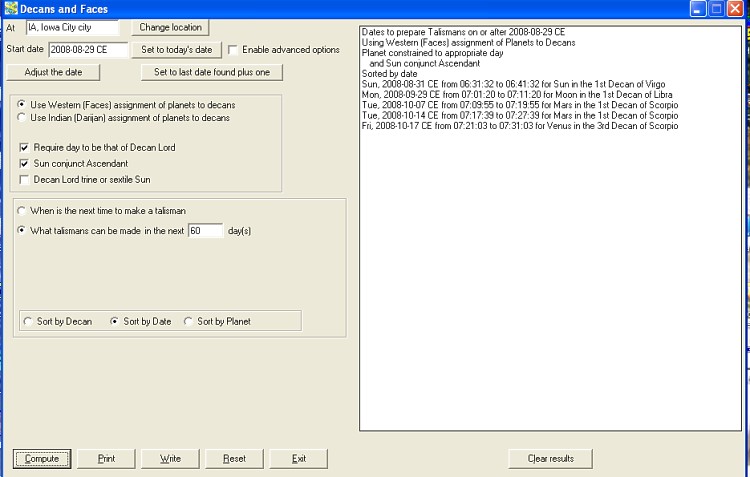Choose 'When is the next time' option
Screen dimensions: 750x477
(x=23, y=211)
